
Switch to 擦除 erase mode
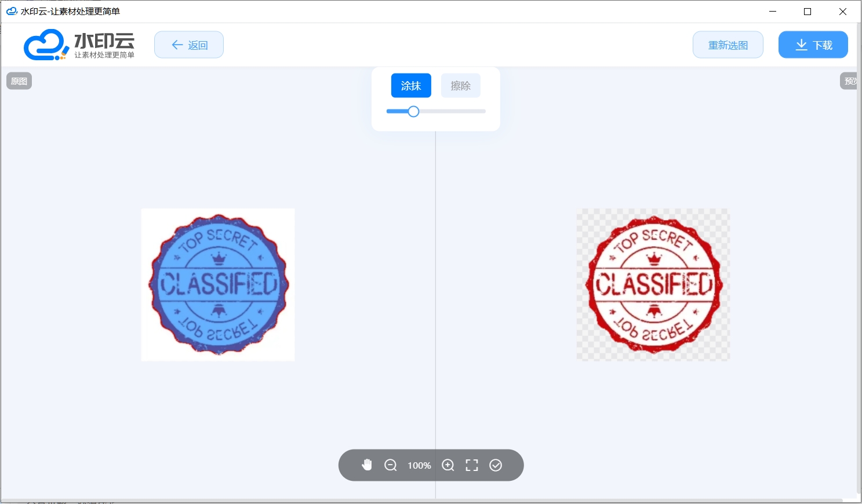[461, 86]
